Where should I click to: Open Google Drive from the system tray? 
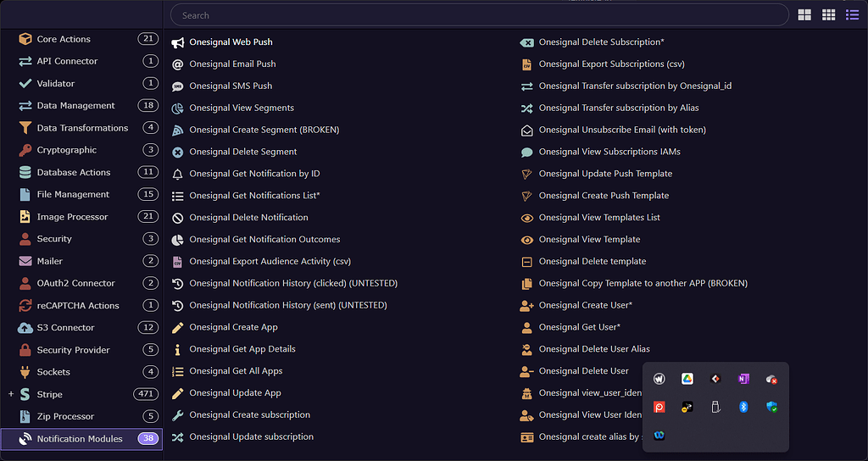tap(687, 380)
